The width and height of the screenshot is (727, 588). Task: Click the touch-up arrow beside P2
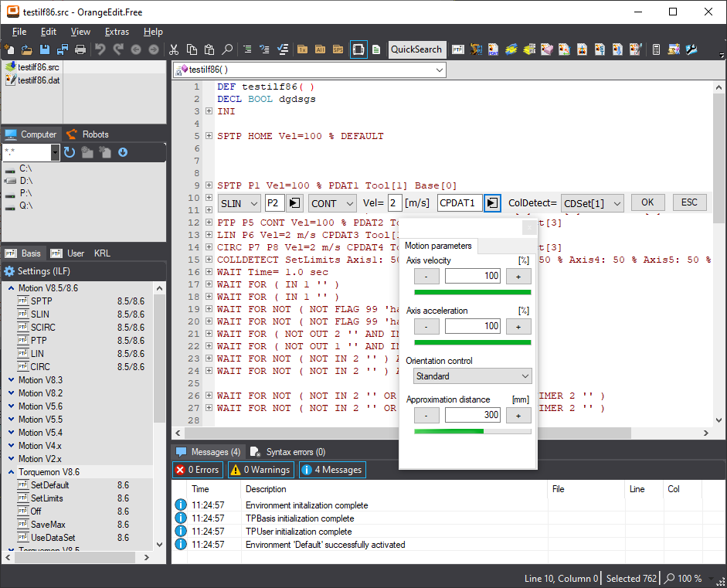click(294, 203)
